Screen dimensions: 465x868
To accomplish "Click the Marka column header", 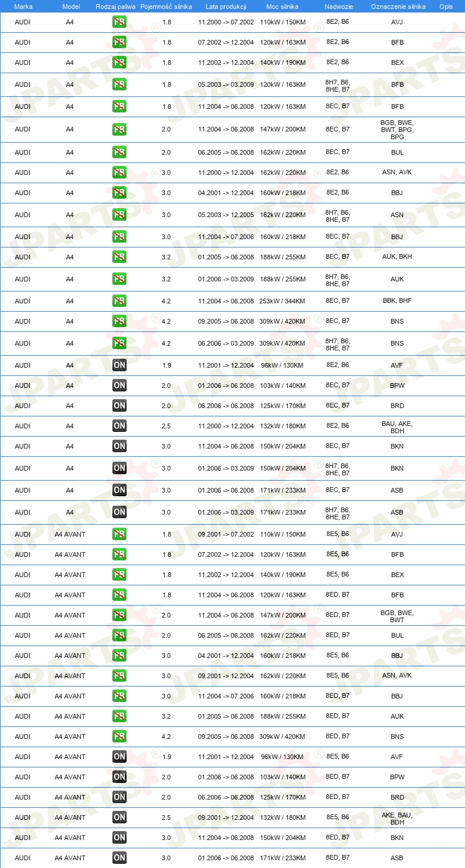I will tap(23, 6).
